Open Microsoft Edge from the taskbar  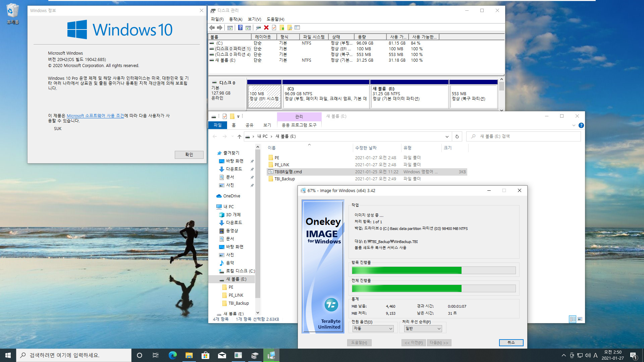[x=172, y=355]
